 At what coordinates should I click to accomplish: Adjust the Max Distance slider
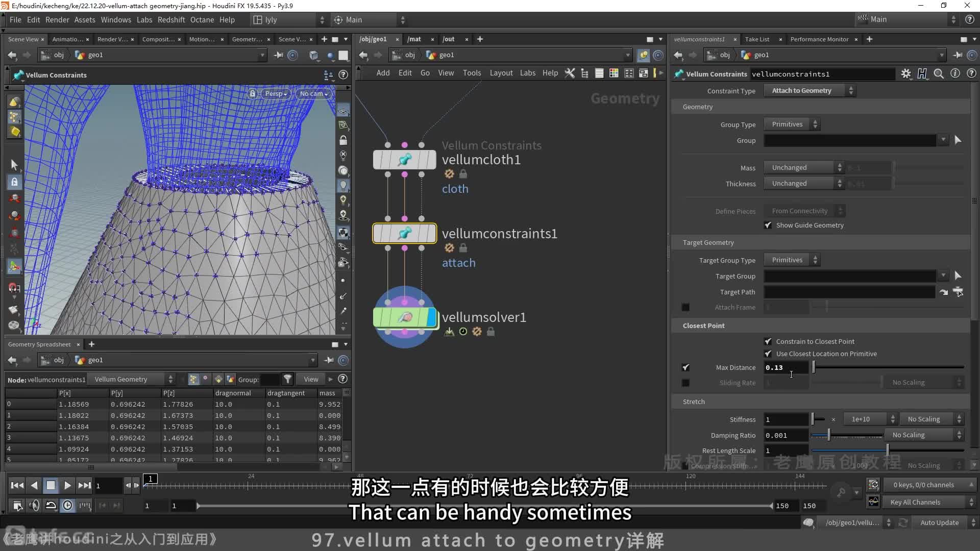(888, 367)
